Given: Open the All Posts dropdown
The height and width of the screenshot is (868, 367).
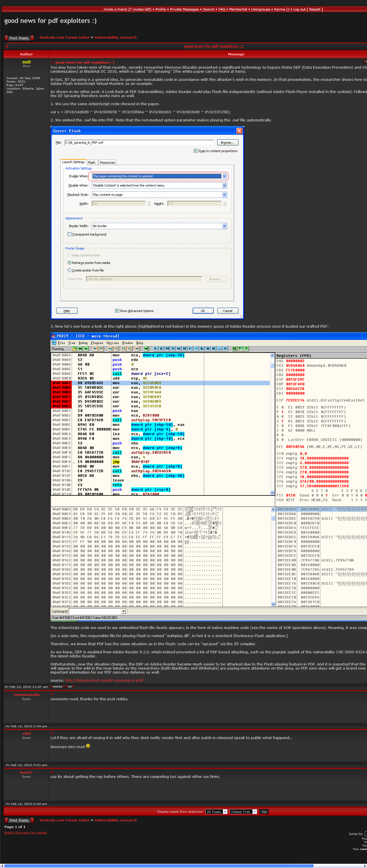Looking at the screenshot, I should [216, 812].
